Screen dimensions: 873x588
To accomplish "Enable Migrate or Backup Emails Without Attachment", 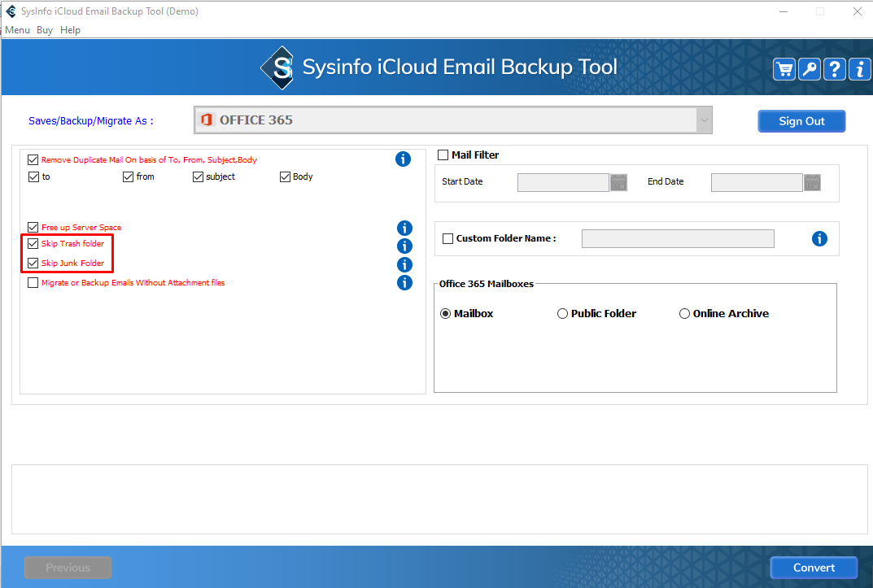I will pos(33,283).
